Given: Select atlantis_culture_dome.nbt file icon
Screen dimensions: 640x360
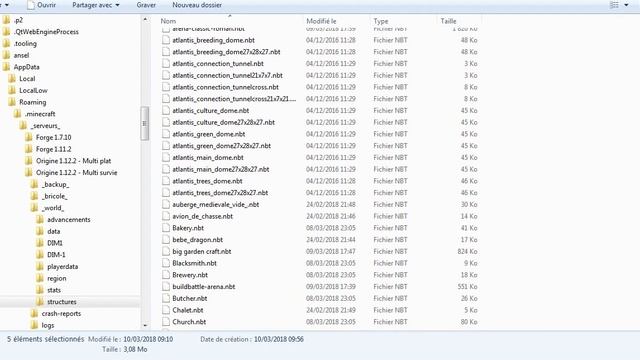Looking at the screenshot, I should (x=165, y=111).
